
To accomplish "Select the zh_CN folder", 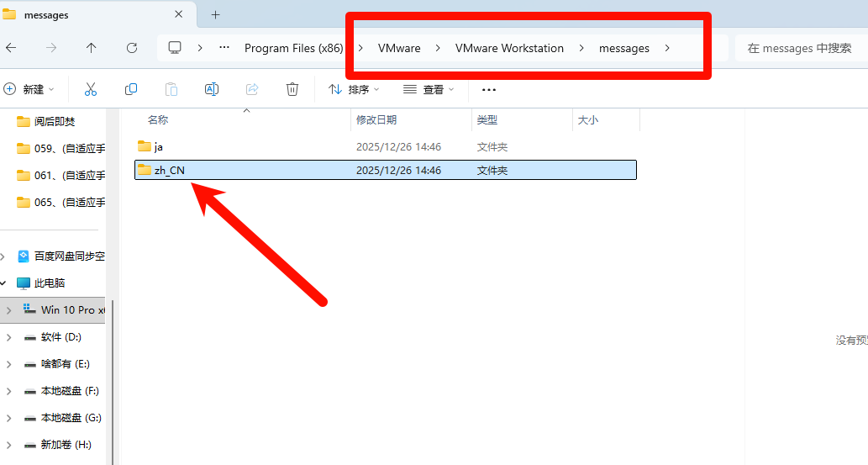I will pos(169,170).
